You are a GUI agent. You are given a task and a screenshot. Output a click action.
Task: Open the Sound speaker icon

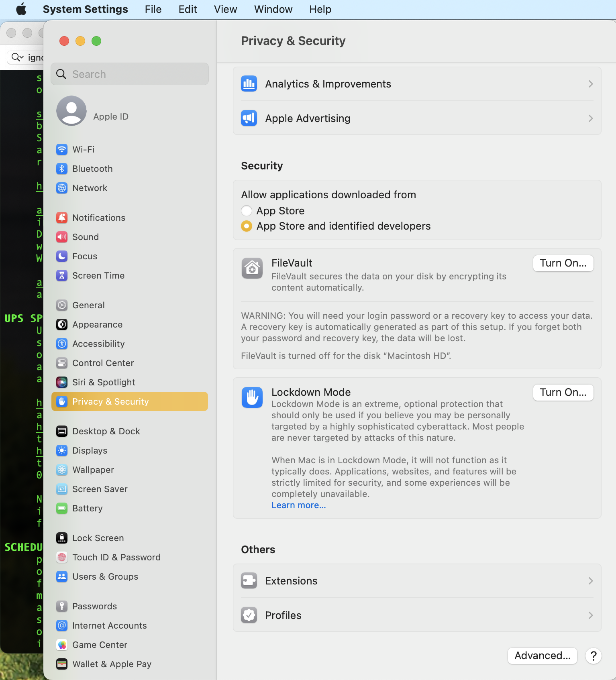tap(62, 237)
